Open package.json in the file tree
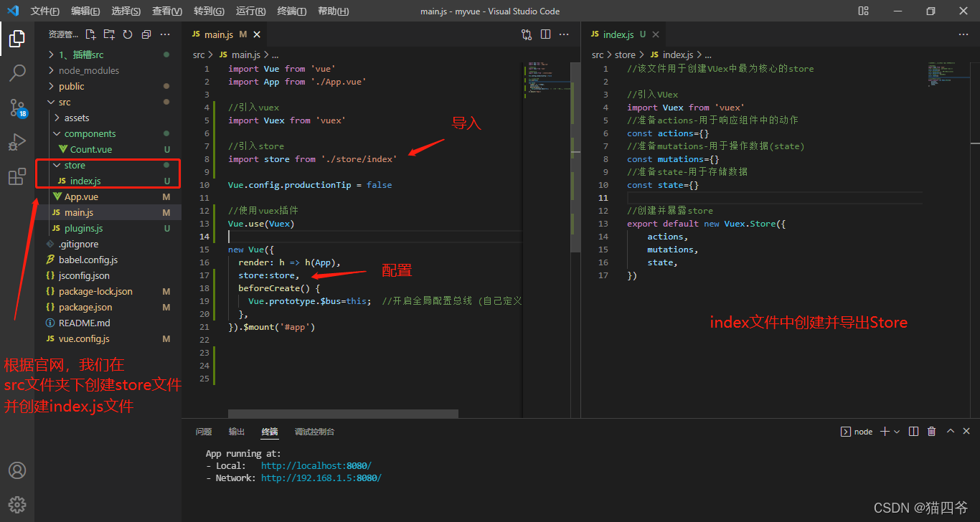Viewport: 980px width, 522px height. click(108, 307)
